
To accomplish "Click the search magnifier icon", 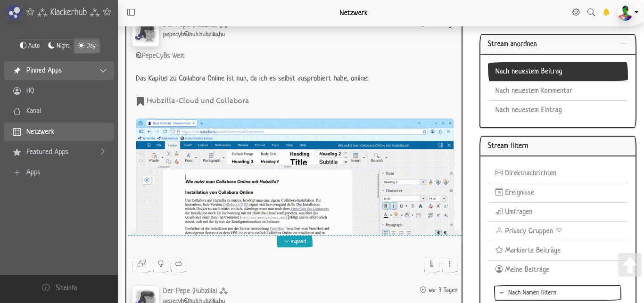I will click(x=591, y=13).
